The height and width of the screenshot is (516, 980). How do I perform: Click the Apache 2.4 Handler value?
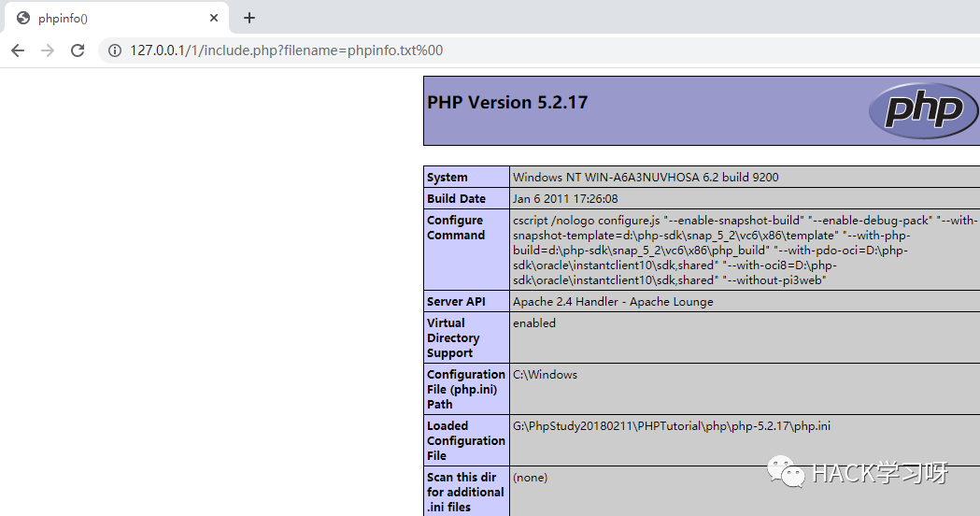pos(613,302)
